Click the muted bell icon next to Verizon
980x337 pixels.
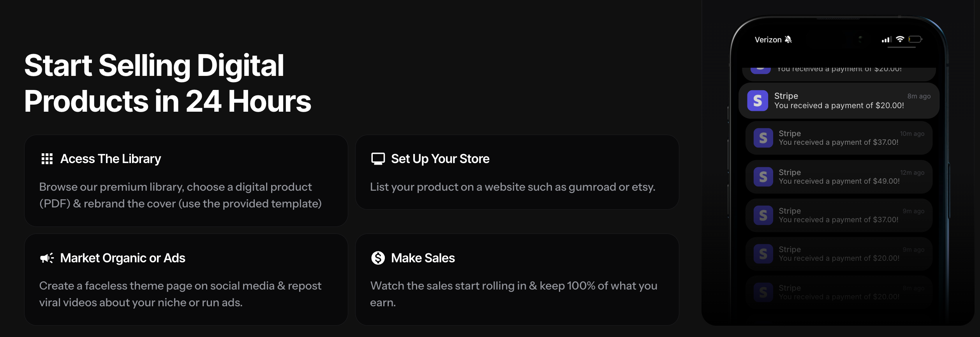(788, 39)
